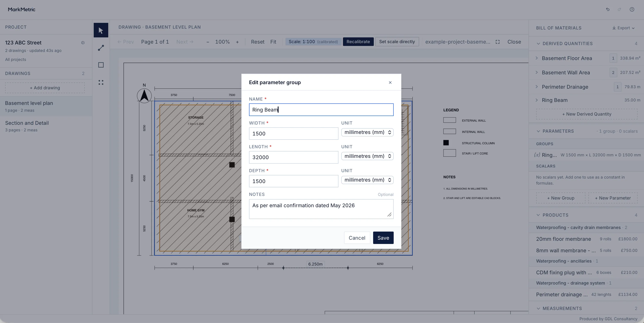Click the Depth value field
Viewport: 644px width, 323px height.
click(x=294, y=181)
